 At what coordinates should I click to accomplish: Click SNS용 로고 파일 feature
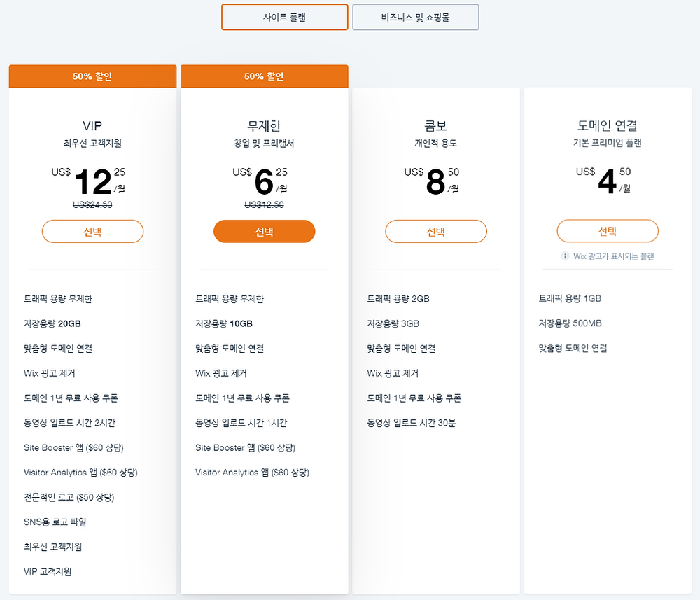tap(55, 522)
